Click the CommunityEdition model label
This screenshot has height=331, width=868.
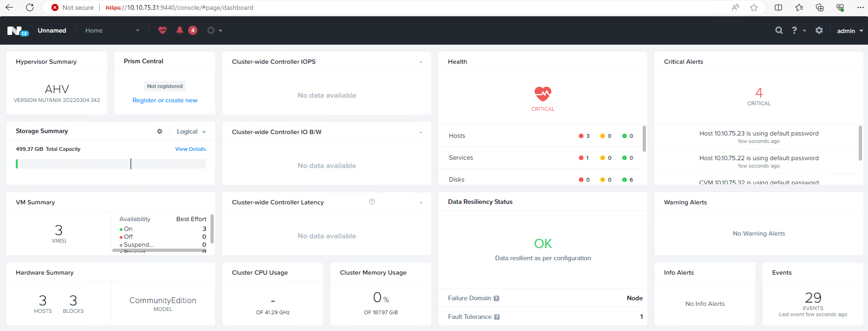pyautogui.click(x=163, y=301)
